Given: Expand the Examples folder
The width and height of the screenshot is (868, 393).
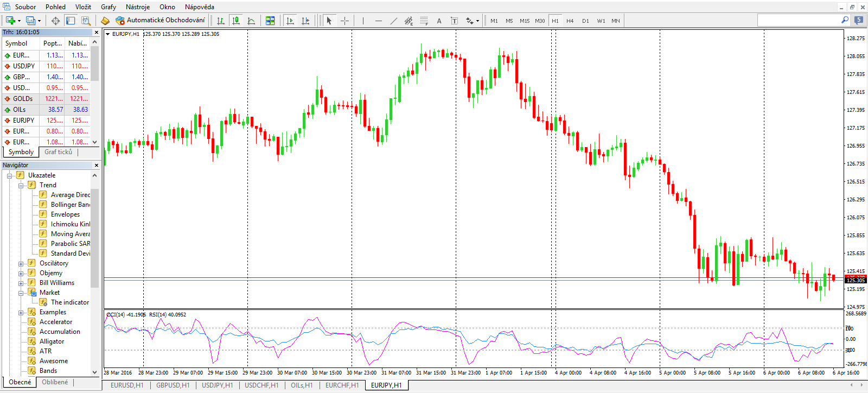Looking at the screenshot, I should pyautogui.click(x=21, y=312).
